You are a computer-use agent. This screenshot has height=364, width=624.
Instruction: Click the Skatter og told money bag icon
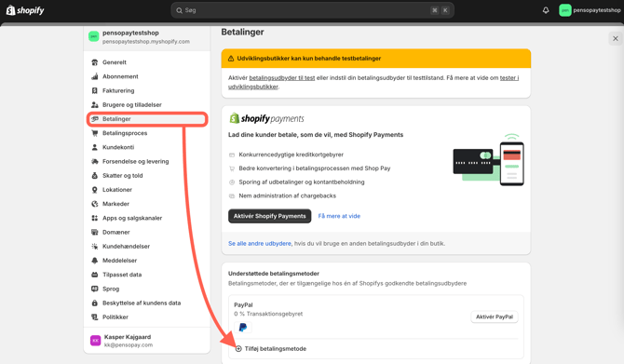tap(95, 175)
